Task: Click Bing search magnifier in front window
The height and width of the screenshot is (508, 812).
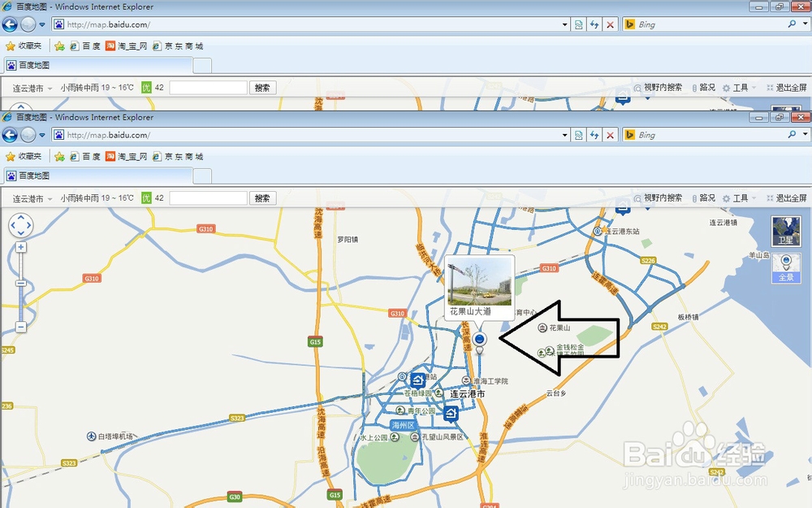Action: point(792,135)
